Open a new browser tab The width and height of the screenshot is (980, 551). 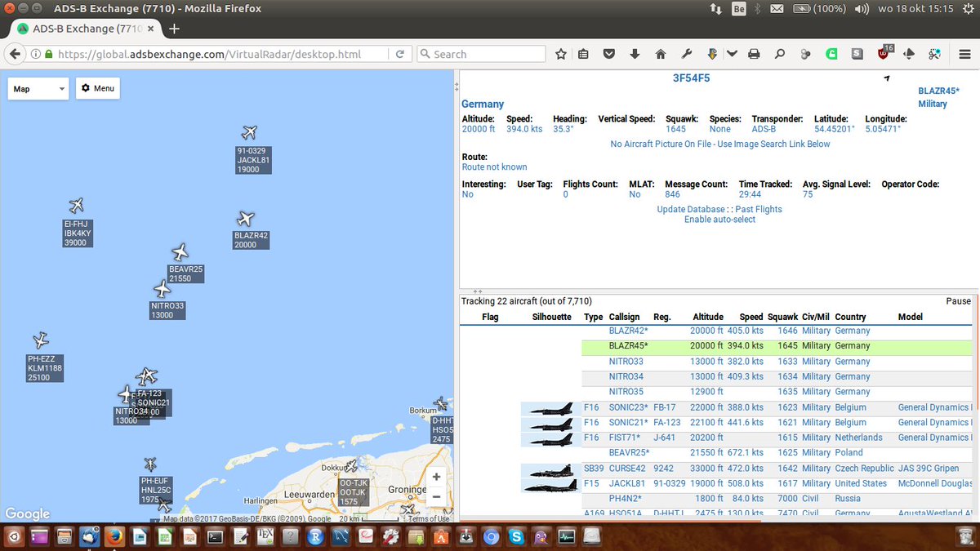pyautogui.click(x=173, y=29)
